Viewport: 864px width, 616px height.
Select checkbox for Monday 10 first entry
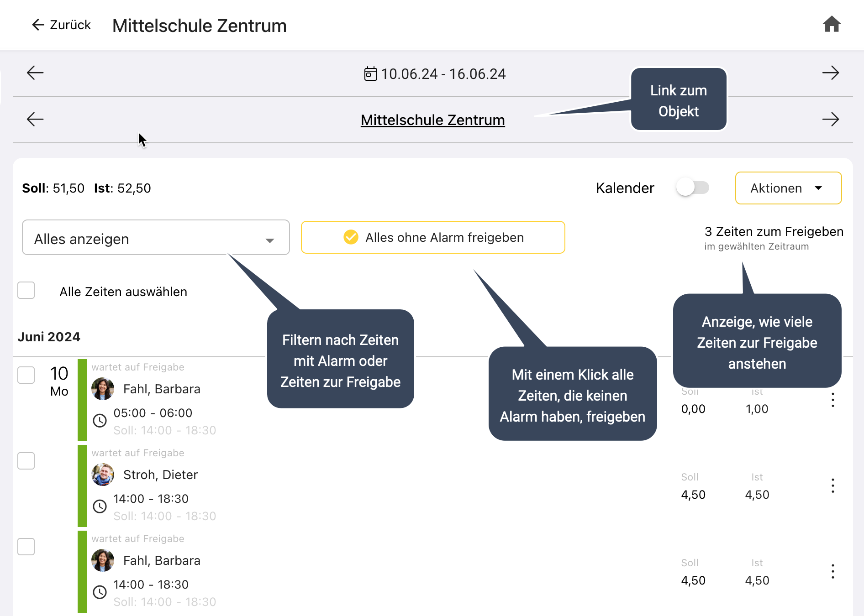click(x=26, y=375)
